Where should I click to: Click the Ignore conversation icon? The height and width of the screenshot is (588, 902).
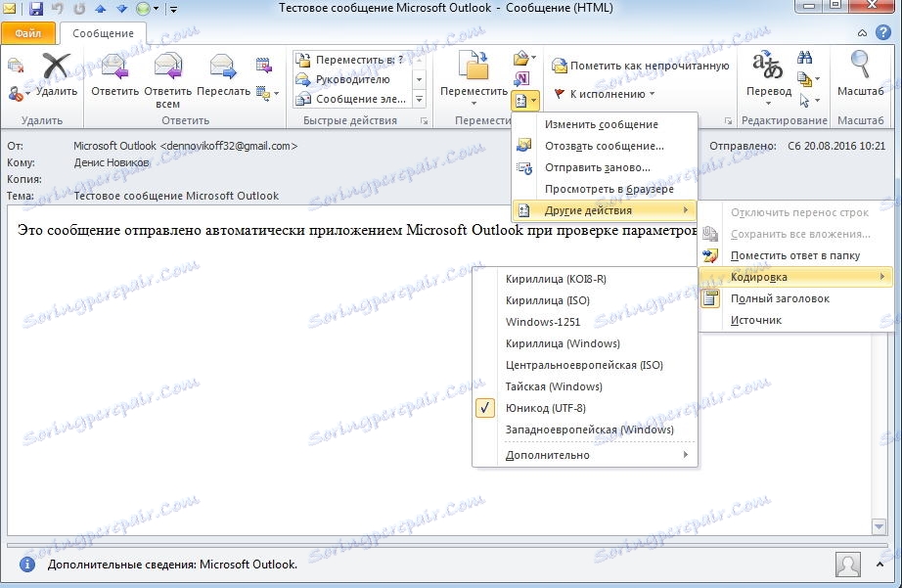point(16,66)
